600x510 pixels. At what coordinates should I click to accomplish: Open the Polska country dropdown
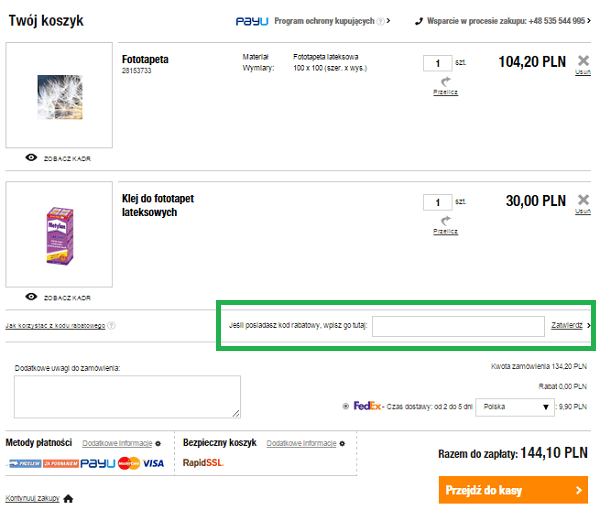coord(516,406)
